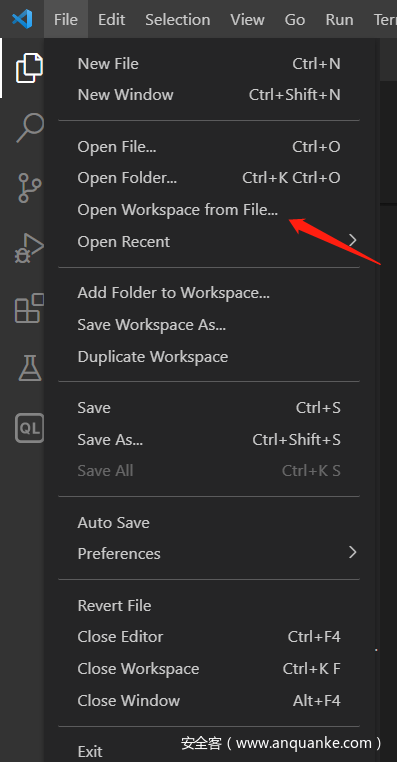Open the Terminal menu
The width and height of the screenshot is (397, 762).
[x=385, y=19]
